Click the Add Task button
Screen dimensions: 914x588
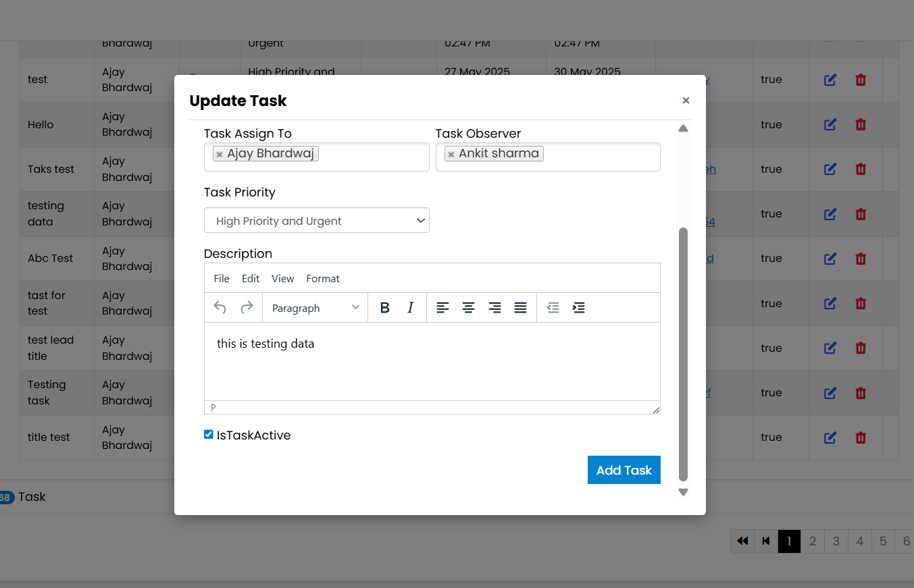(624, 469)
